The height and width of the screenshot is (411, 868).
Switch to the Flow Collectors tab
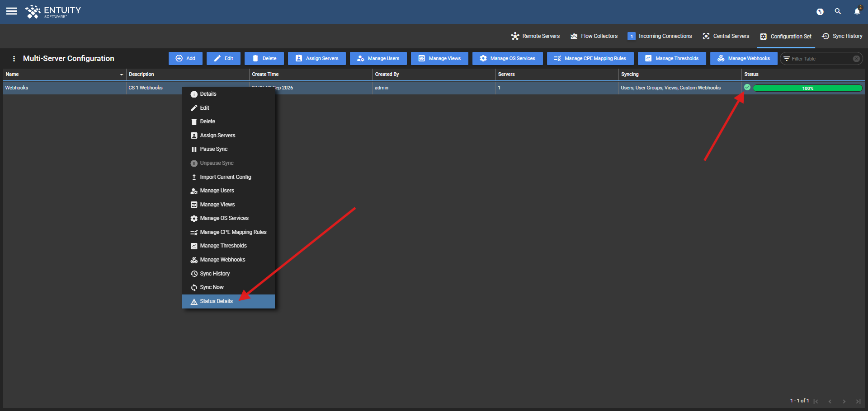(594, 36)
